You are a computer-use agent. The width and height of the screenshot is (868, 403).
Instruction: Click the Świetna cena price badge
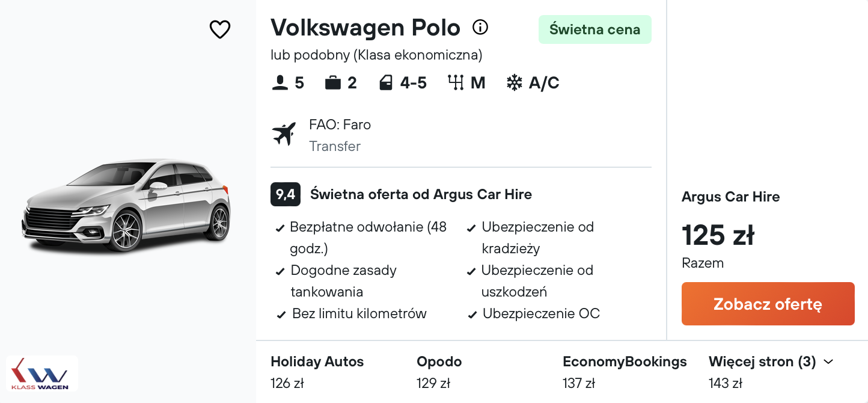coord(594,29)
